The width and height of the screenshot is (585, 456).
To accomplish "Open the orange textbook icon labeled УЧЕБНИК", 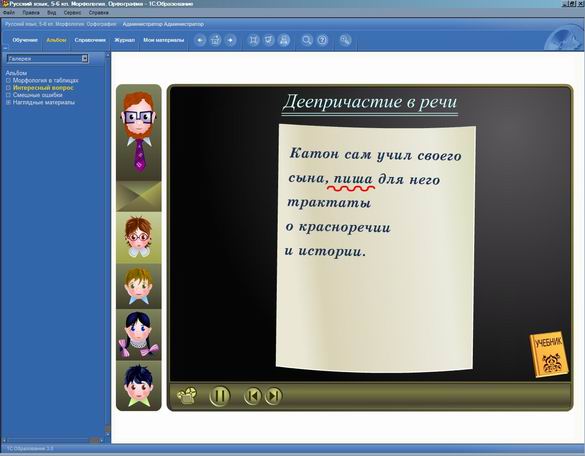I will pos(549,354).
